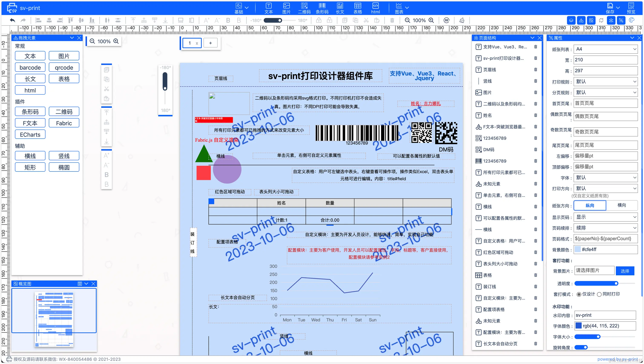Click the preview (预览) icon
644x364 pixels.
coord(631,8)
